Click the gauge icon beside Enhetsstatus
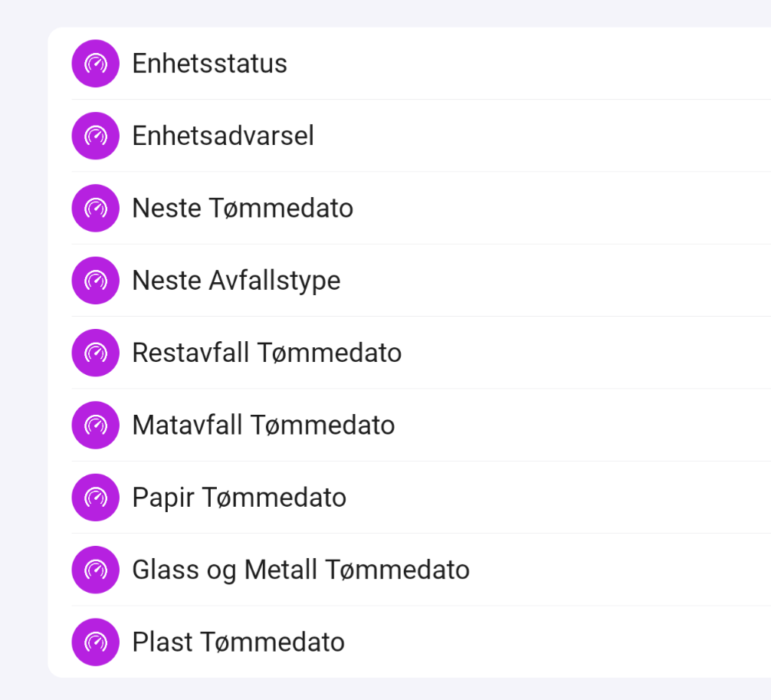 [95, 64]
